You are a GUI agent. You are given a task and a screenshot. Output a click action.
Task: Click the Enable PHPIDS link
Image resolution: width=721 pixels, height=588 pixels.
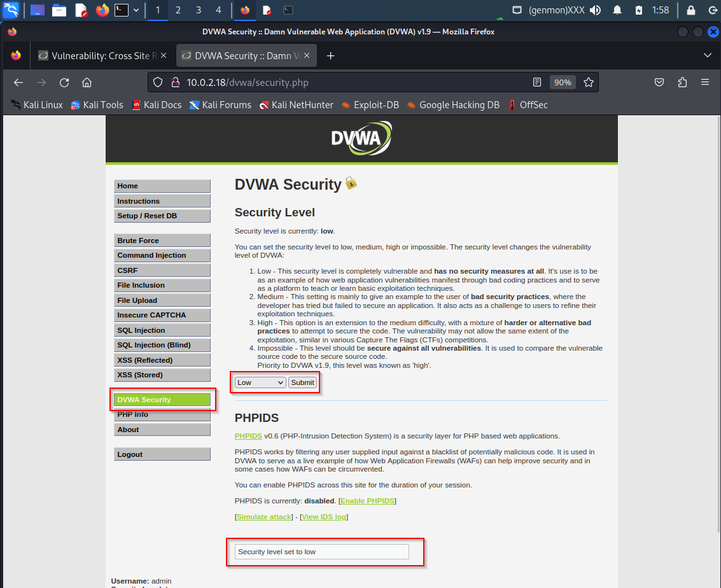tap(367, 501)
